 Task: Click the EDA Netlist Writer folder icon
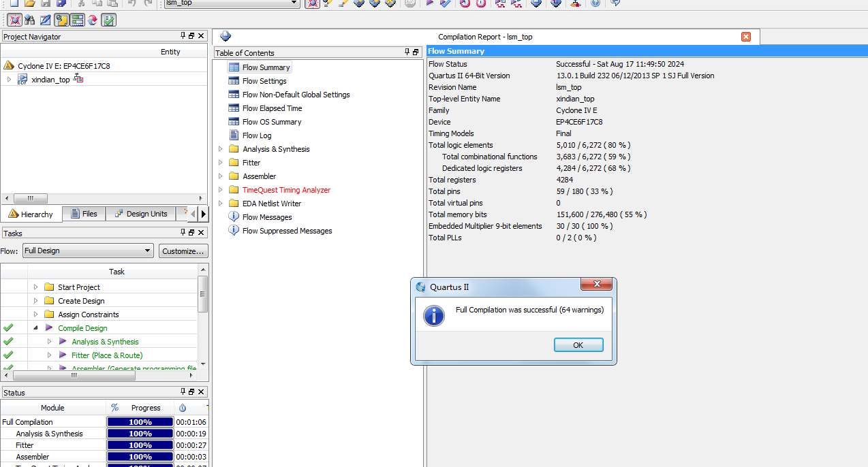tap(234, 204)
